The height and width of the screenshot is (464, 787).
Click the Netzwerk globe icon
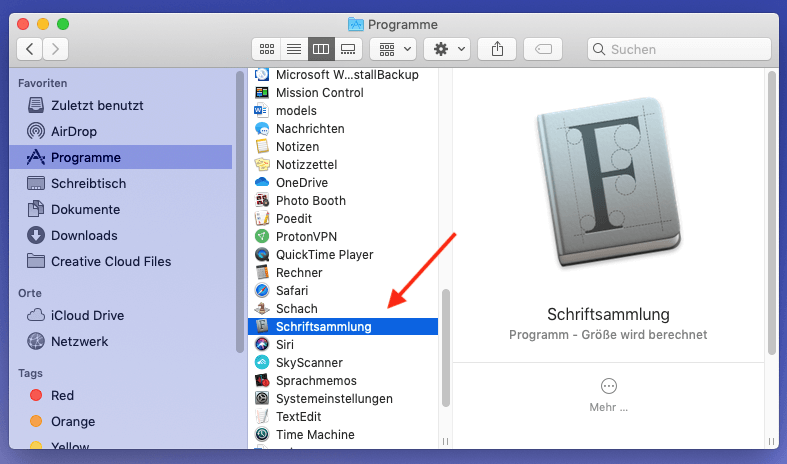click(36, 341)
